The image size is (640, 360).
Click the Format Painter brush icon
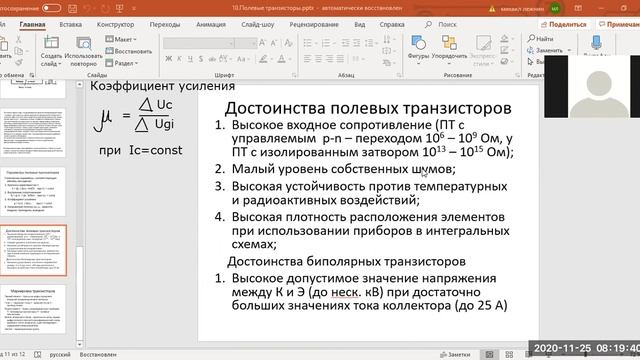pos(18,62)
